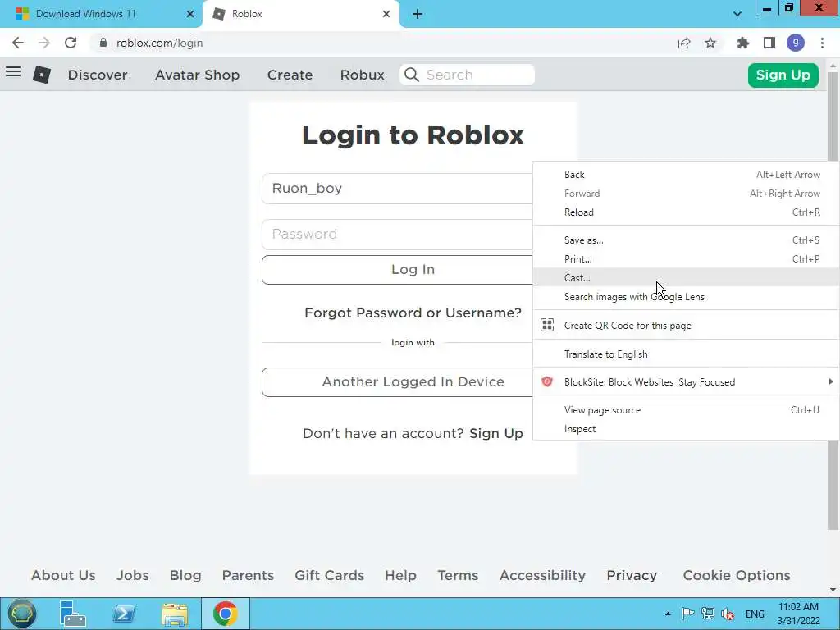Viewport: 840px width, 630px height.
Task: Open the Chrome profile avatar
Action: coord(796,43)
